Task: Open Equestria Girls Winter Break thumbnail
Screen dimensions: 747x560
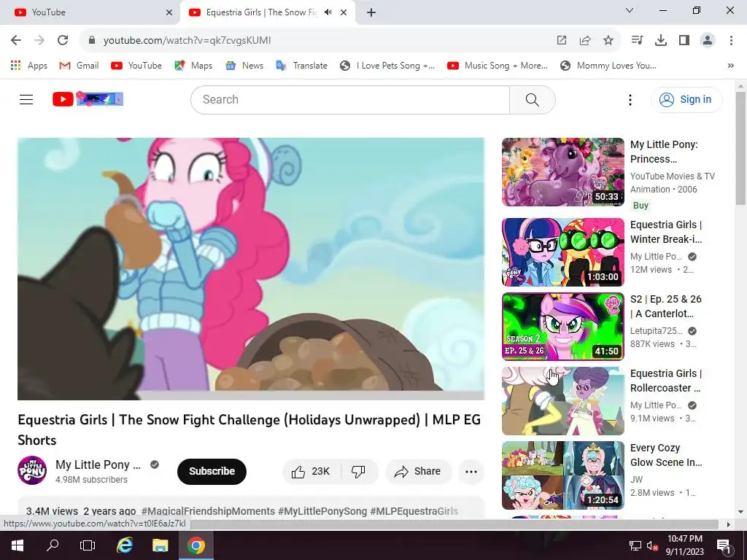Action: coord(563,252)
